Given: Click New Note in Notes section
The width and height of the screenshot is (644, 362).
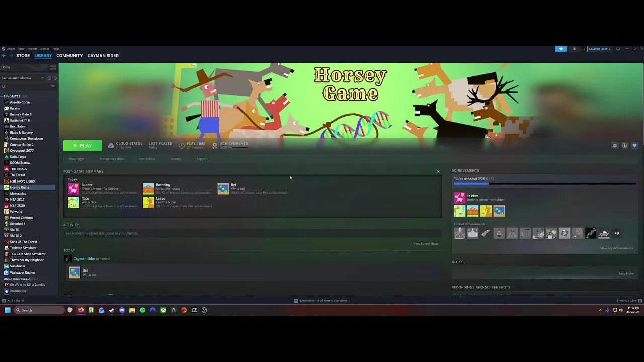Looking at the screenshot, I should 626,274.
